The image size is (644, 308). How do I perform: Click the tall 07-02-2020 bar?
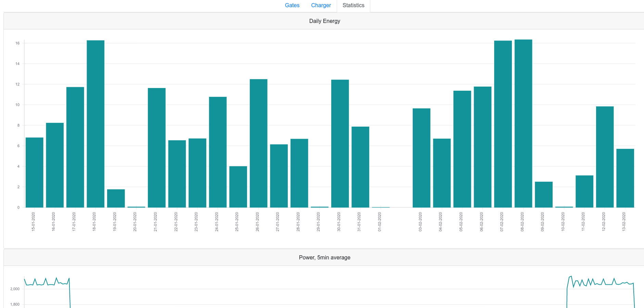503,124
